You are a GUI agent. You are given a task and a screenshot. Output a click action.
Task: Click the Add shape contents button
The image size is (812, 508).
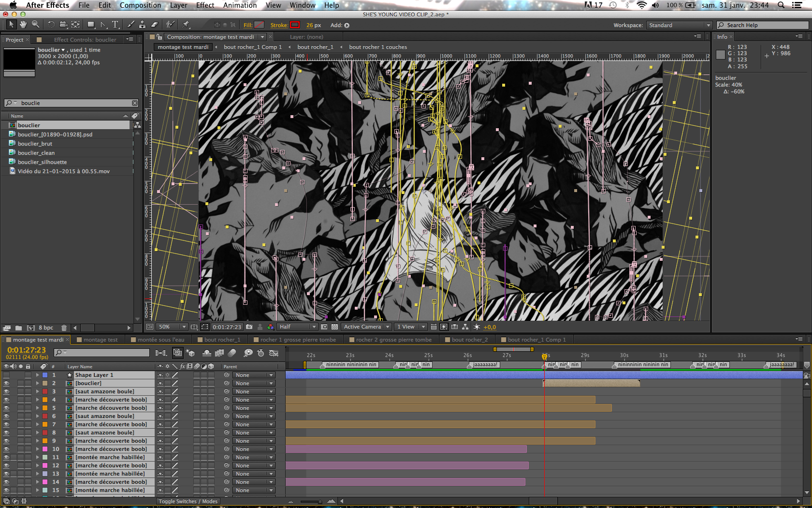[347, 25]
